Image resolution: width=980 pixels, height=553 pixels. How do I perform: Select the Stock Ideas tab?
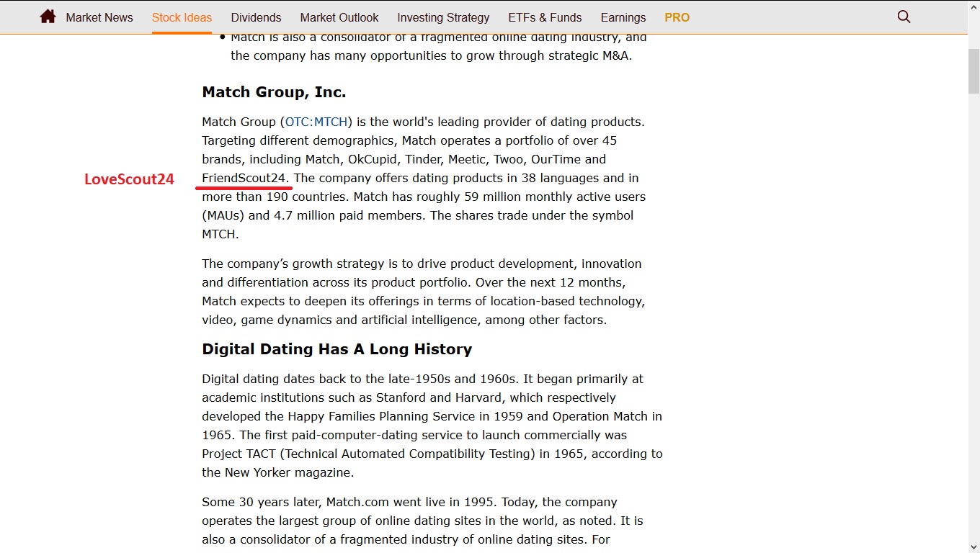(182, 17)
